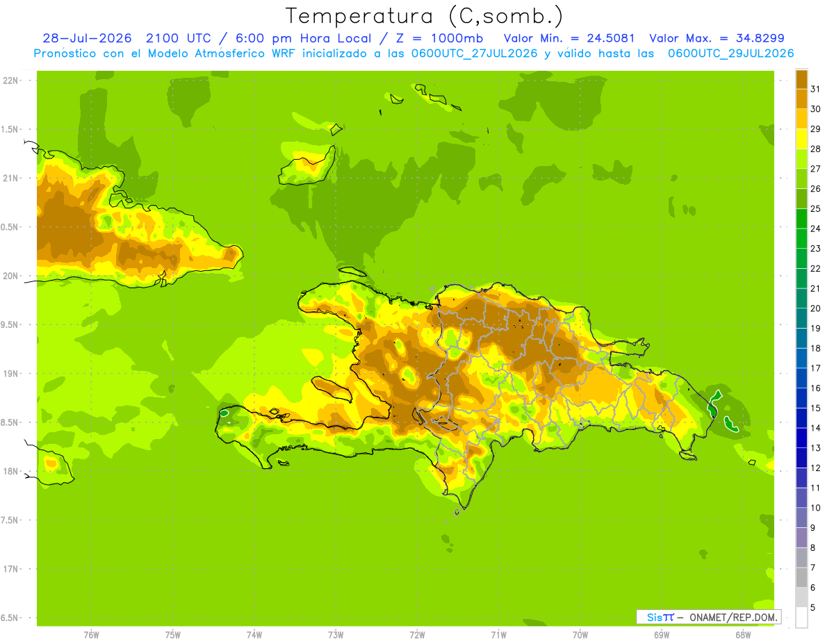The width and height of the screenshot is (834, 644).
Task: Click the 70W longitude label
Action: (x=580, y=635)
